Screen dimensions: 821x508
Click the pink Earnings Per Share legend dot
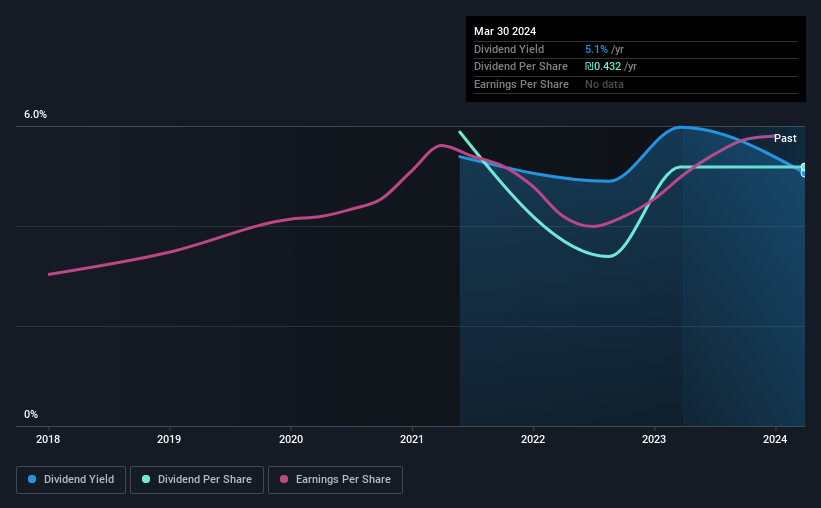click(284, 479)
